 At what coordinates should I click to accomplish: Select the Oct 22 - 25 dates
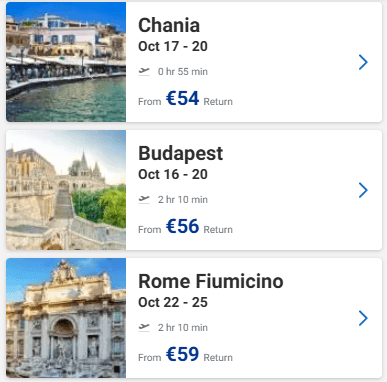(x=173, y=302)
